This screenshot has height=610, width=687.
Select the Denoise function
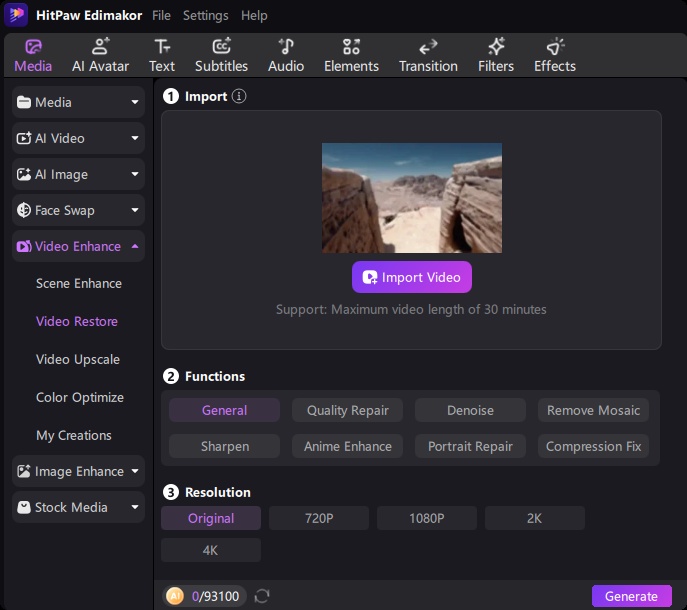coord(470,410)
